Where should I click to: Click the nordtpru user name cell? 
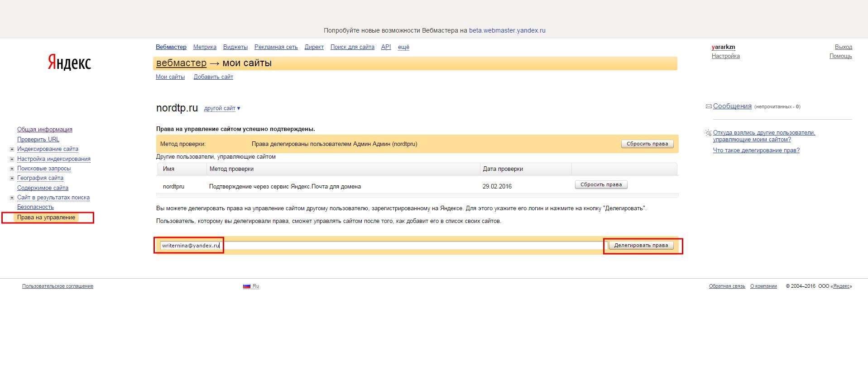[x=173, y=187]
